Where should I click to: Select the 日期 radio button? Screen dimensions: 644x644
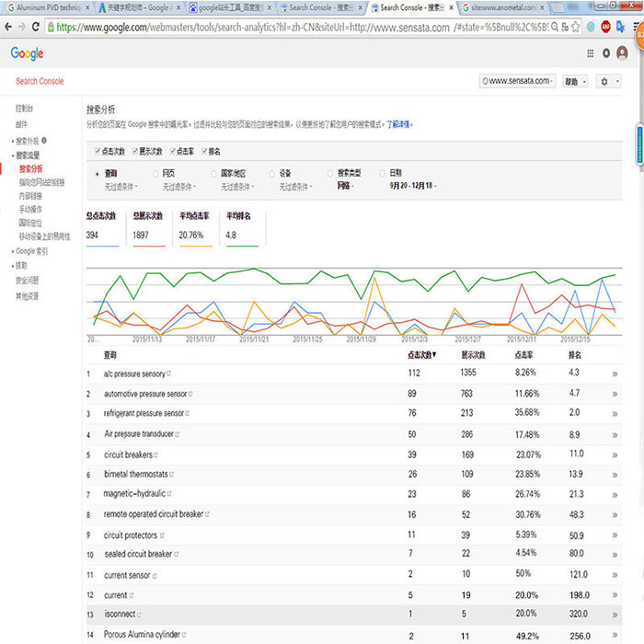click(383, 173)
